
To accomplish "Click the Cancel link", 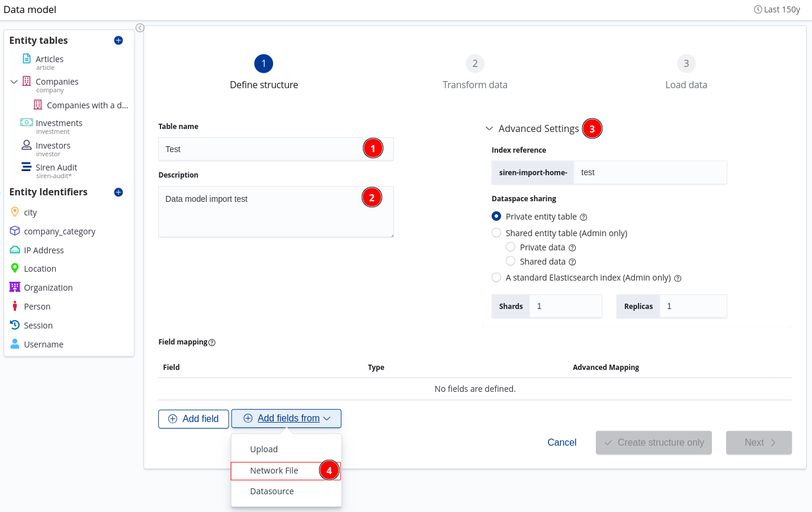I will (561, 443).
